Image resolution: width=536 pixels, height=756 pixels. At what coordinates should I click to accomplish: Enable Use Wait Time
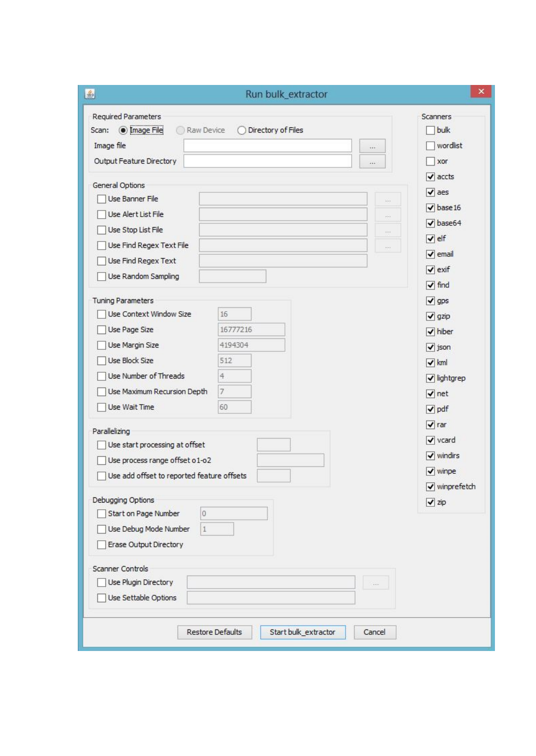point(101,407)
